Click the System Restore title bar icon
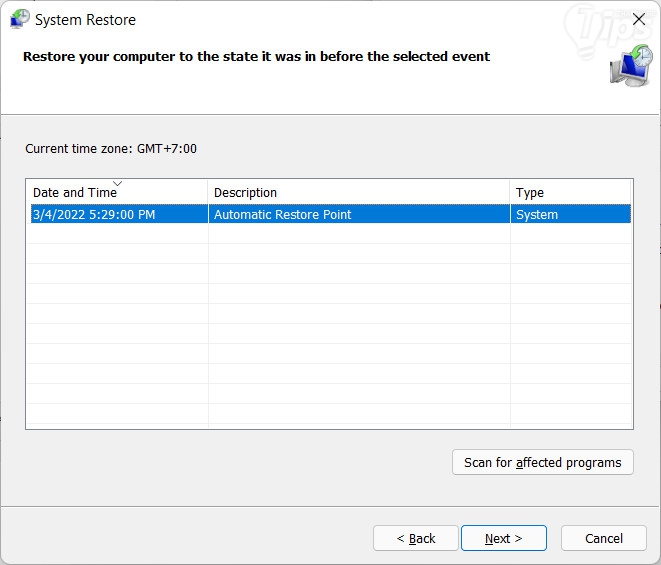The width and height of the screenshot is (661, 565). tap(20, 19)
